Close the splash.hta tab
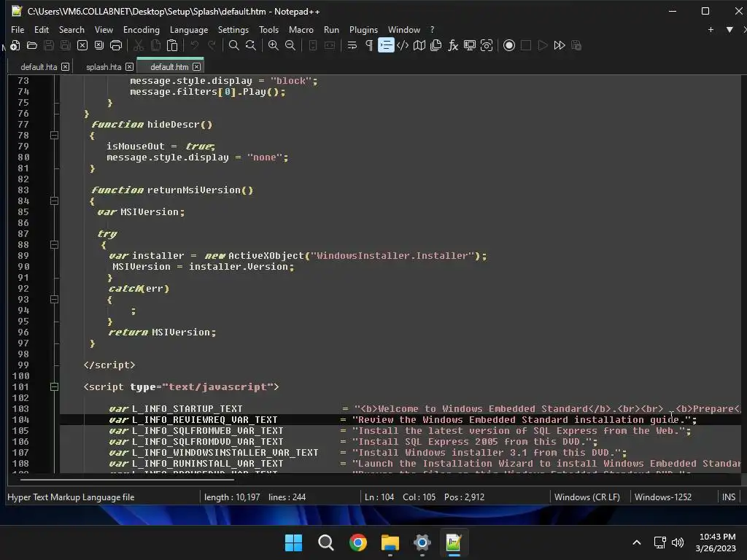747x560 pixels. 129,67
